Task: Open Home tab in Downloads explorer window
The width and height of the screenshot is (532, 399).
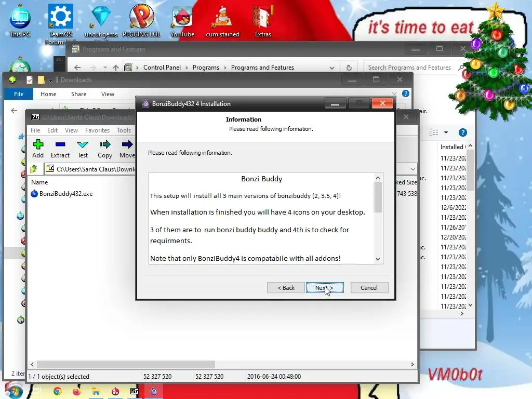Action: pyautogui.click(x=48, y=94)
